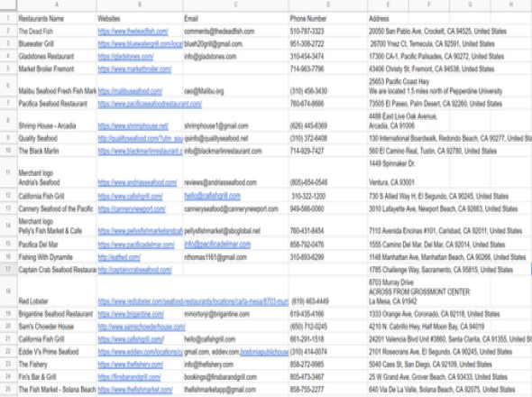Open The Dead Fish website link
The height and width of the screenshot is (397, 532).
pyautogui.click(x=133, y=32)
